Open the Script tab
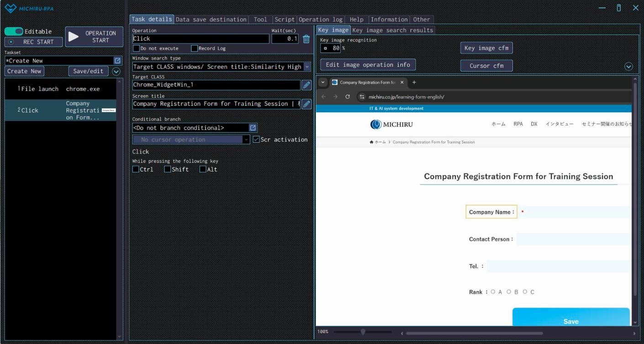This screenshot has height=344, width=644. (x=285, y=20)
